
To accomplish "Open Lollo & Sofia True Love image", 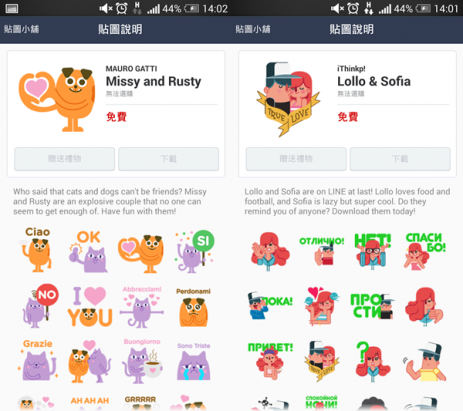I will (288, 99).
